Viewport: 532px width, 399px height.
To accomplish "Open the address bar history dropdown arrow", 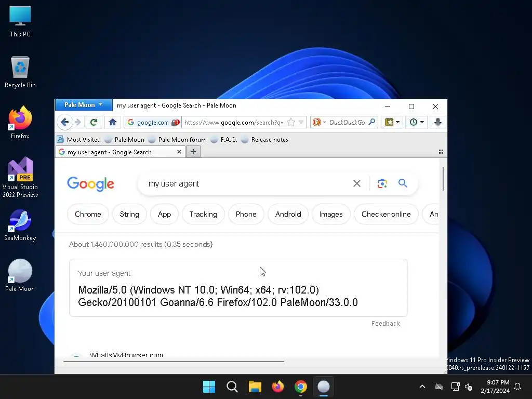I will tap(301, 122).
